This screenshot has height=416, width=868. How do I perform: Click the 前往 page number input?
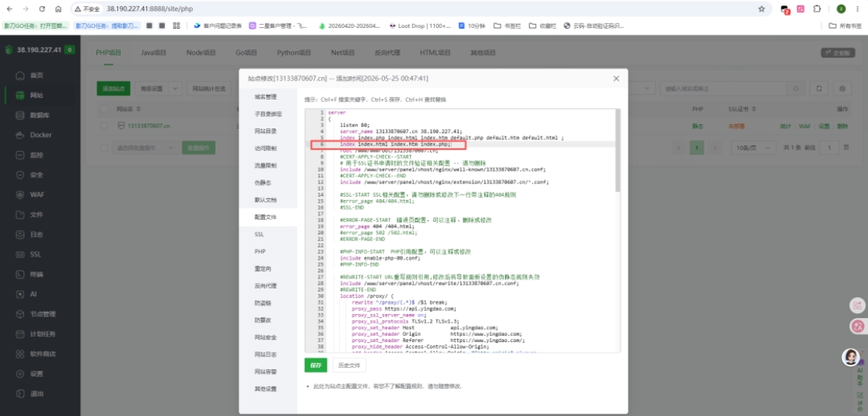[828, 148]
